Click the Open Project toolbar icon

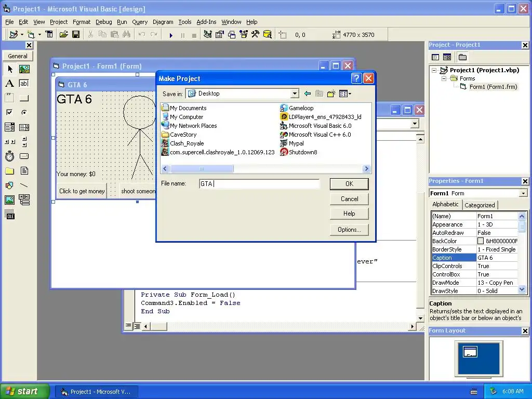[64, 34]
